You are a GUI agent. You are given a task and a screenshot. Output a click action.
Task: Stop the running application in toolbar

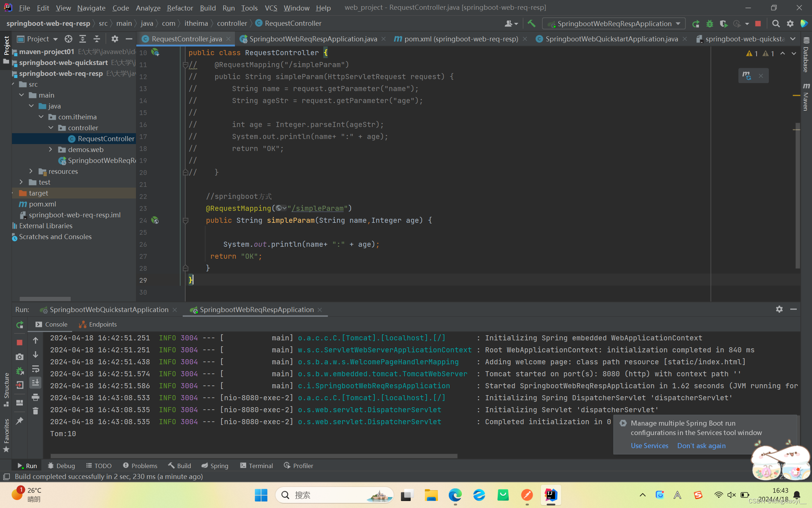pyautogui.click(x=758, y=24)
